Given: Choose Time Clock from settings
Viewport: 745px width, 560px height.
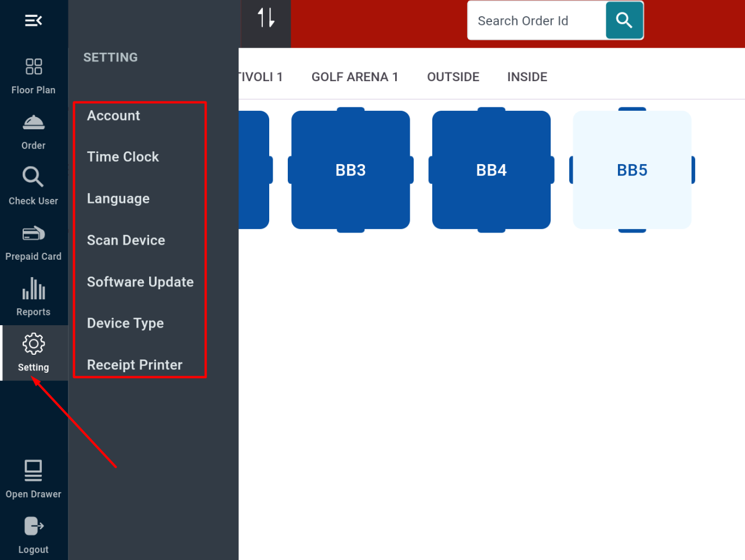Looking at the screenshot, I should point(123,157).
